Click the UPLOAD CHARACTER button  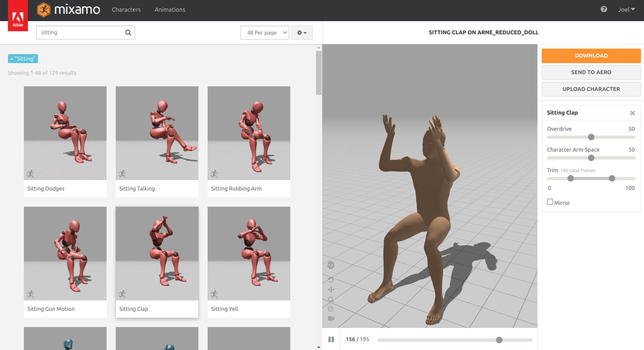(x=591, y=89)
